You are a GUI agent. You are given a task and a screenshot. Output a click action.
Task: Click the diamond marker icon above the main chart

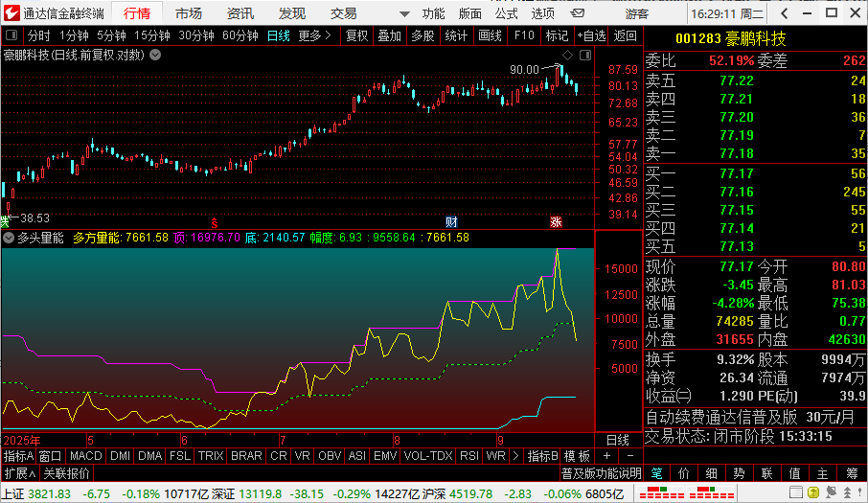point(567,55)
